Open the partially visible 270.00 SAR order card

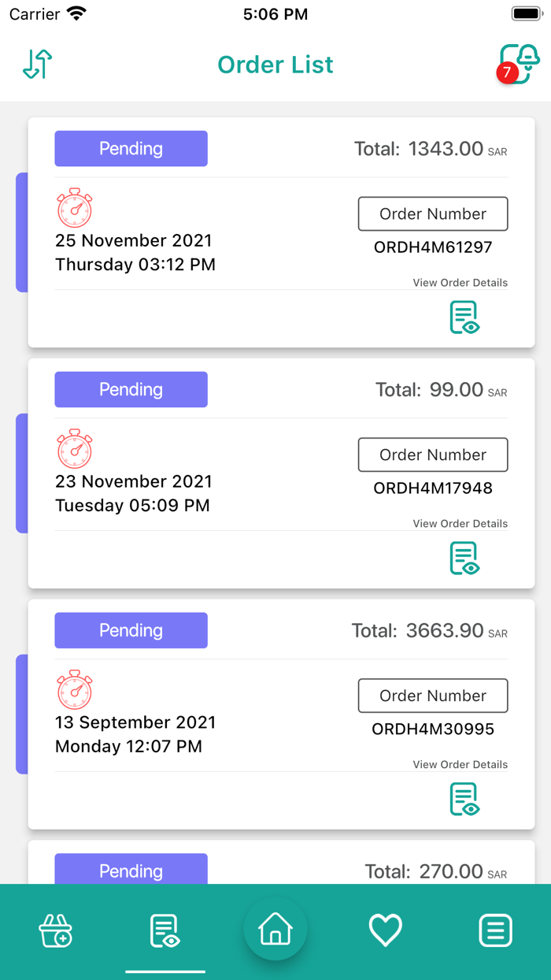[281, 865]
